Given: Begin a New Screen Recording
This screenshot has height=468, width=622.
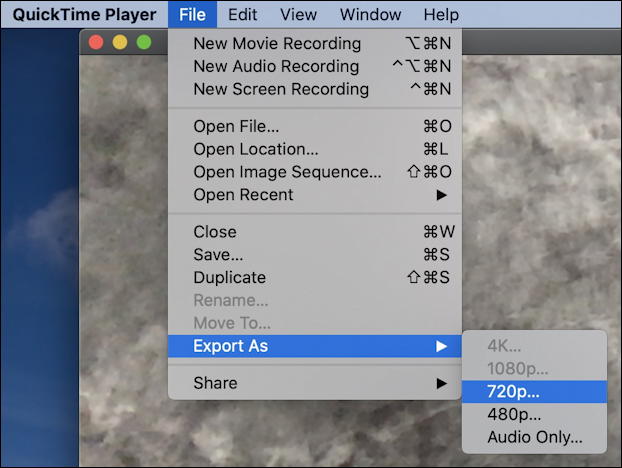Looking at the screenshot, I should pos(315,89).
